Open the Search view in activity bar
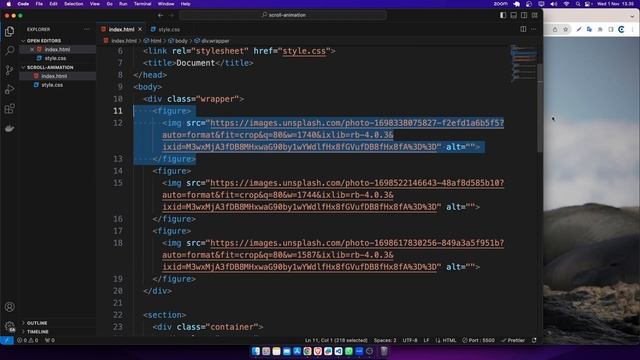640x360 pixels. 9,51
